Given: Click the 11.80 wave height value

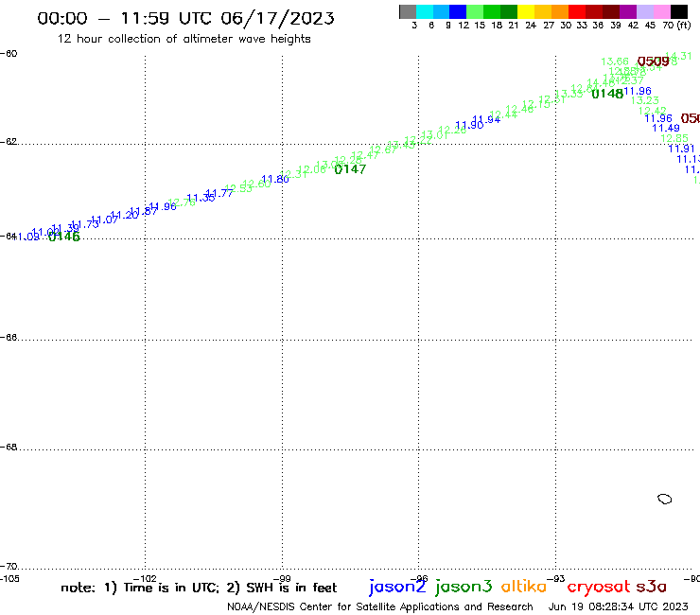Looking at the screenshot, I should (x=275, y=180).
